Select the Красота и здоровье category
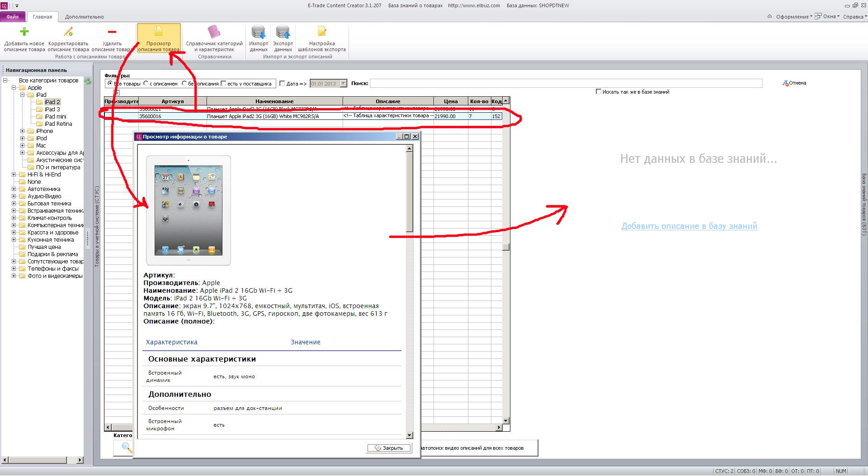Image resolution: width=868 pixels, height=476 pixels. [x=53, y=233]
